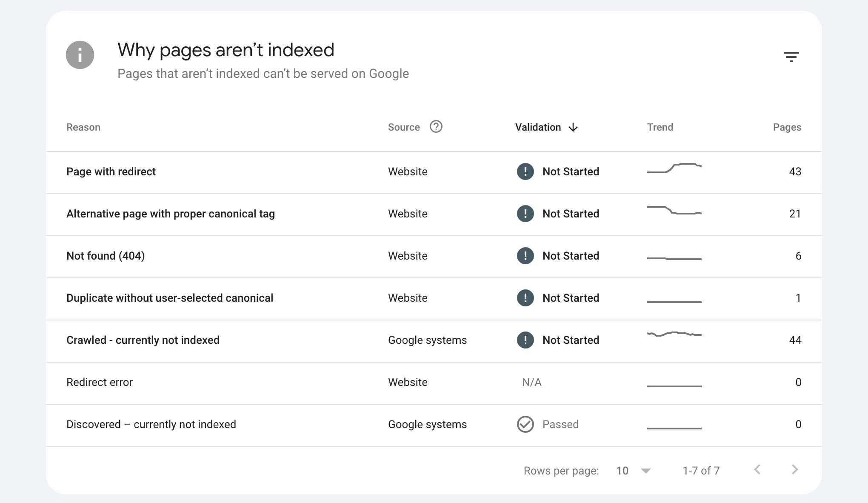Click Not Started icon for Not found 404
The height and width of the screenshot is (503, 868).
(x=525, y=256)
